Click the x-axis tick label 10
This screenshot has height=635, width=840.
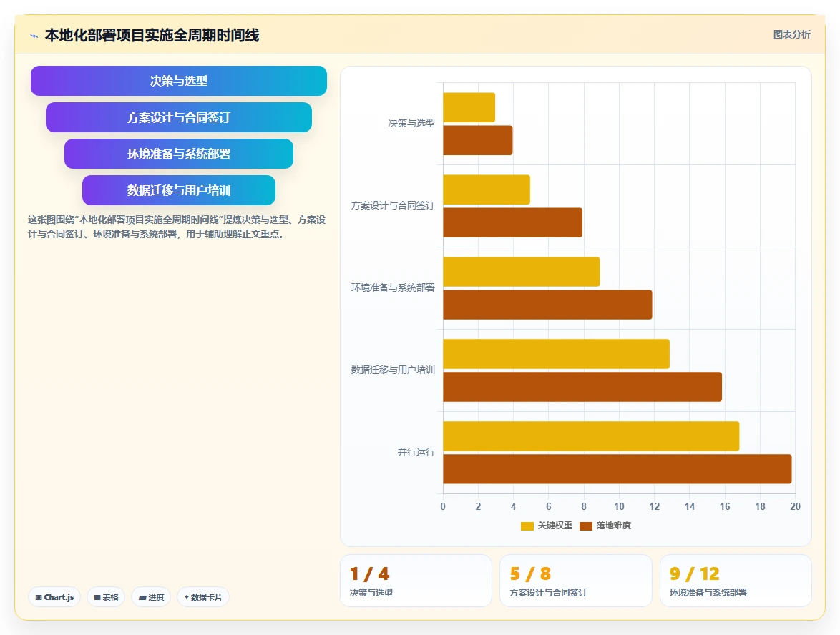pos(619,506)
